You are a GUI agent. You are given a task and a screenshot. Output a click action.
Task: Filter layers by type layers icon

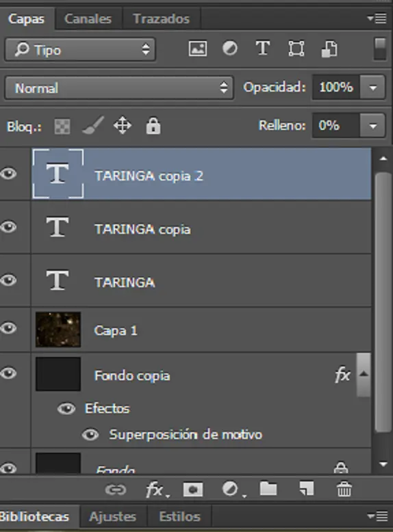(262, 48)
